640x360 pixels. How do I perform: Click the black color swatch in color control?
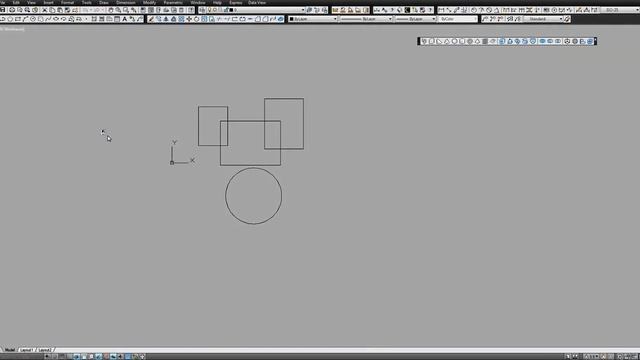pyautogui.click(x=291, y=19)
